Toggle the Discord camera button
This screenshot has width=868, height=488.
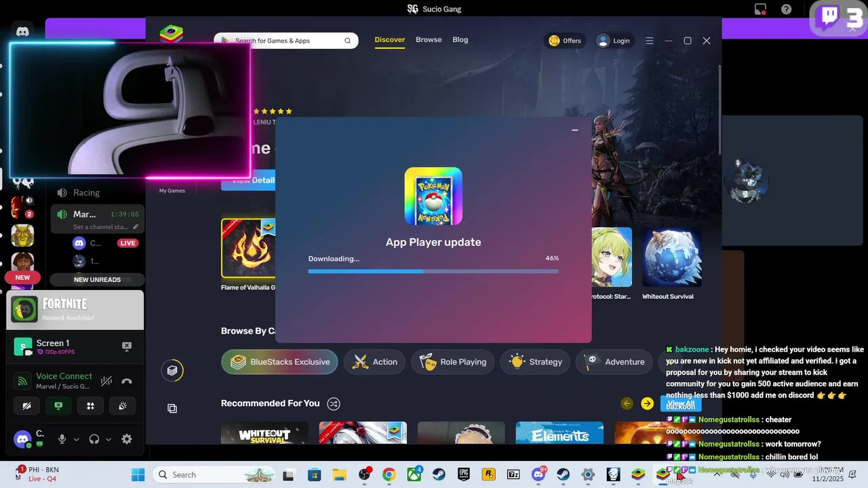point(27,406)
